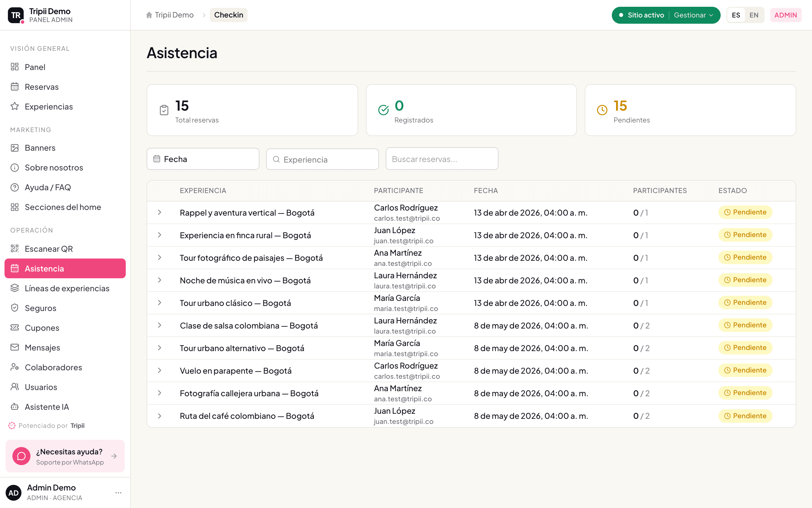Click the Tripii Demo TR logo icon
812x508 pixels.
pyautogui.click(x=16, y=15)
